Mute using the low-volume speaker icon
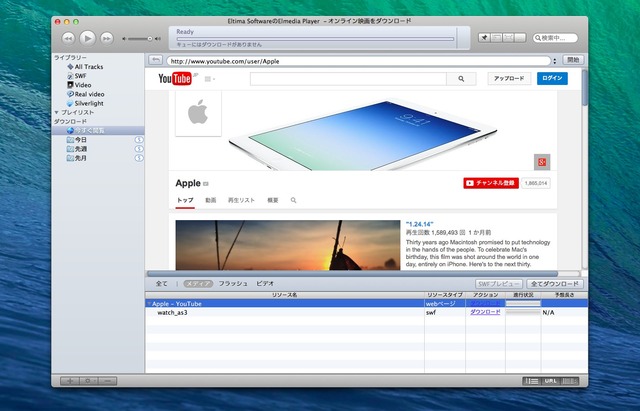This screenshot has height=411, width=640. coord(124,39)
